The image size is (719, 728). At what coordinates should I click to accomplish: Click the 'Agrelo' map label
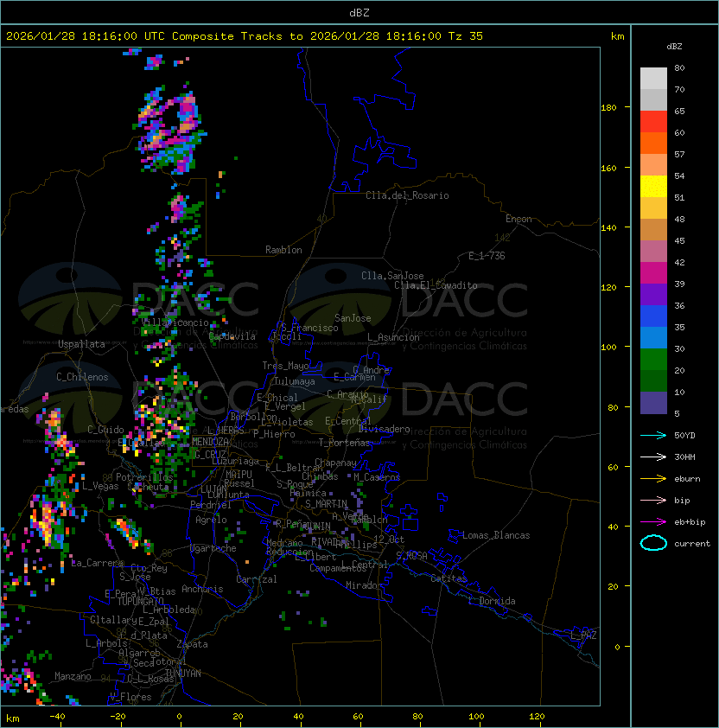[211, 520]
